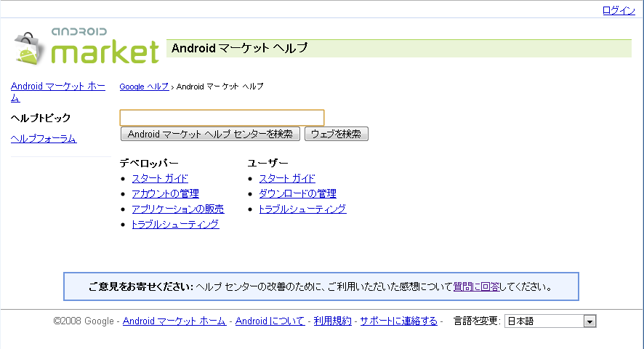Open the ログイン link

point(618,10)
